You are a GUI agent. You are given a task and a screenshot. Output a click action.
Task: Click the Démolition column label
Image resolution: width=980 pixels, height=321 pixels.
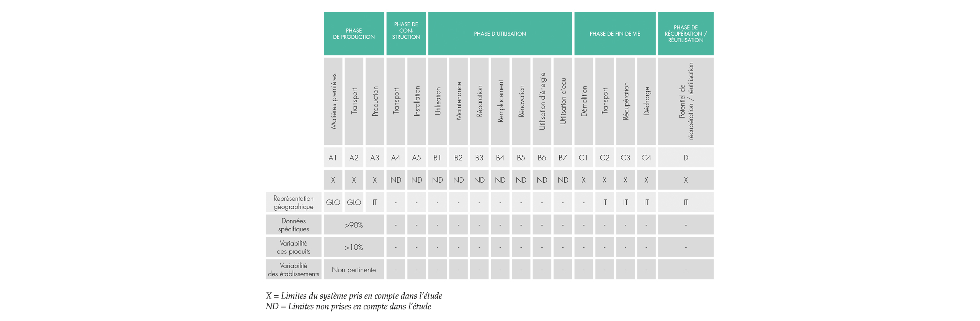coord(583,101)
